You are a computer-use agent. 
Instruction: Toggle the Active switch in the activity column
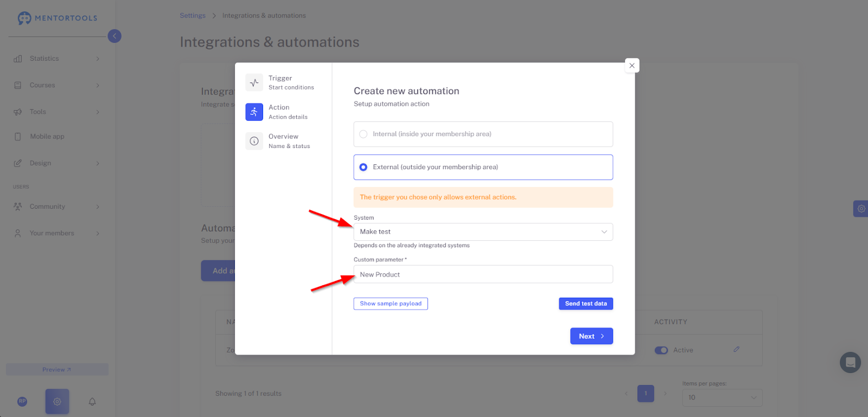pyautogui.click(x=661, y=350)
